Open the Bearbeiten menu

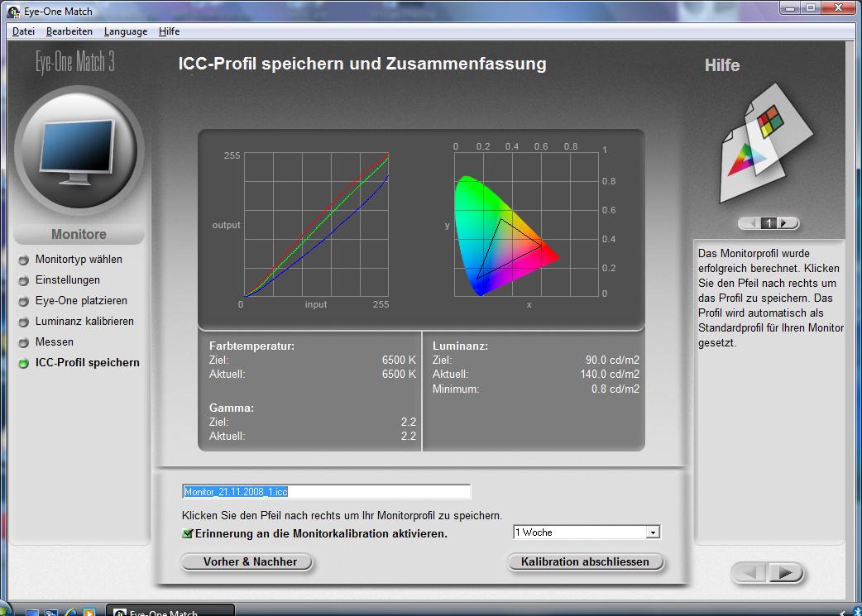click(x=69, y=31)
